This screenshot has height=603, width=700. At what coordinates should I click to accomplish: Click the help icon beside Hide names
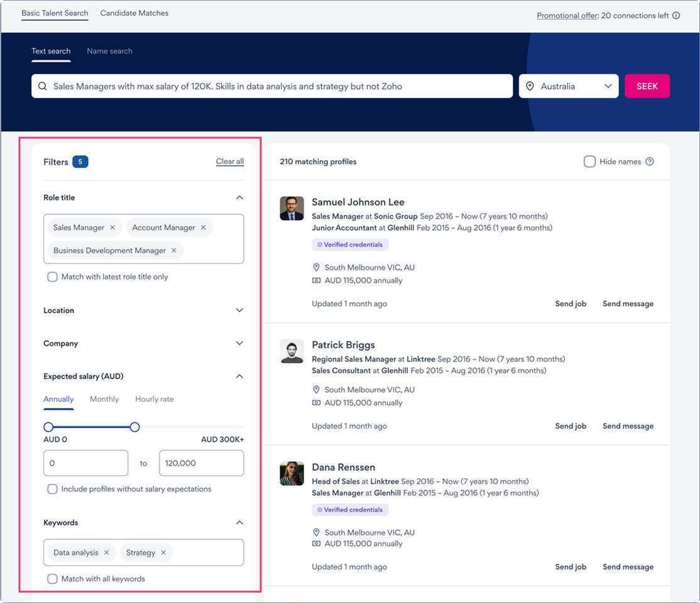(650, 162)
